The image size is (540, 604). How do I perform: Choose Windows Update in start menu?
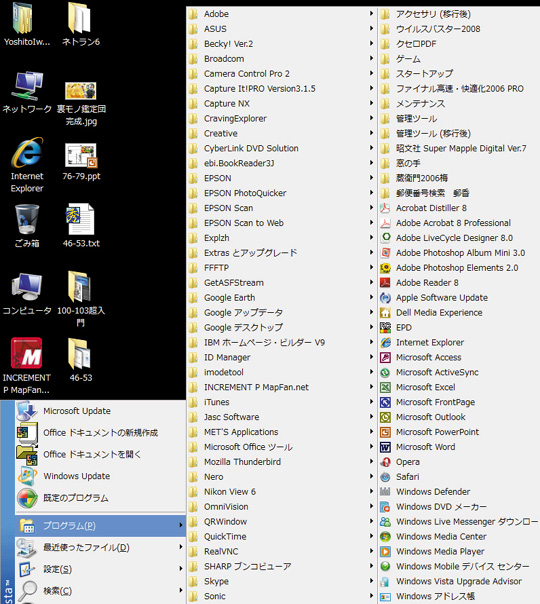click(x=101, y=476)
